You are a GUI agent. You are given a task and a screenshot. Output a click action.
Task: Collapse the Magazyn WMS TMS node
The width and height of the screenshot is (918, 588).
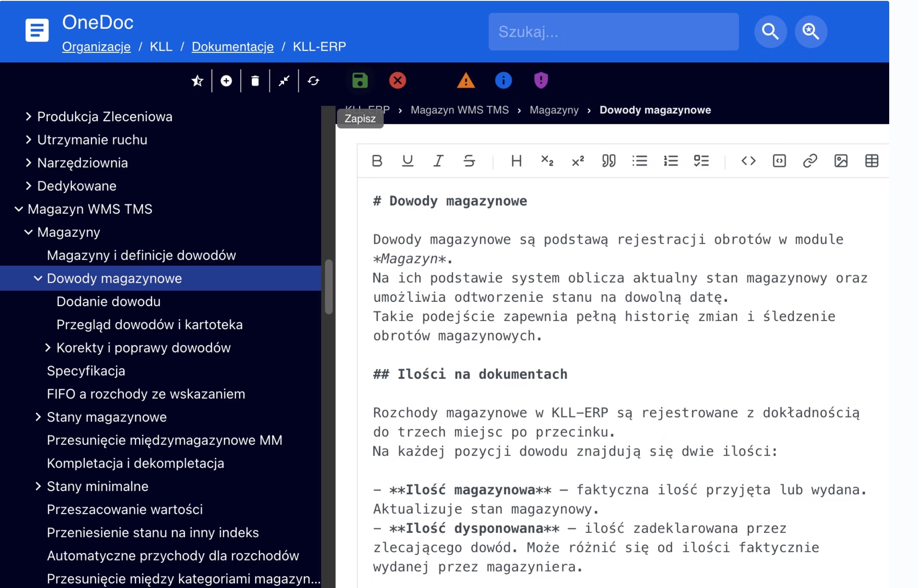tap(19, 209)
